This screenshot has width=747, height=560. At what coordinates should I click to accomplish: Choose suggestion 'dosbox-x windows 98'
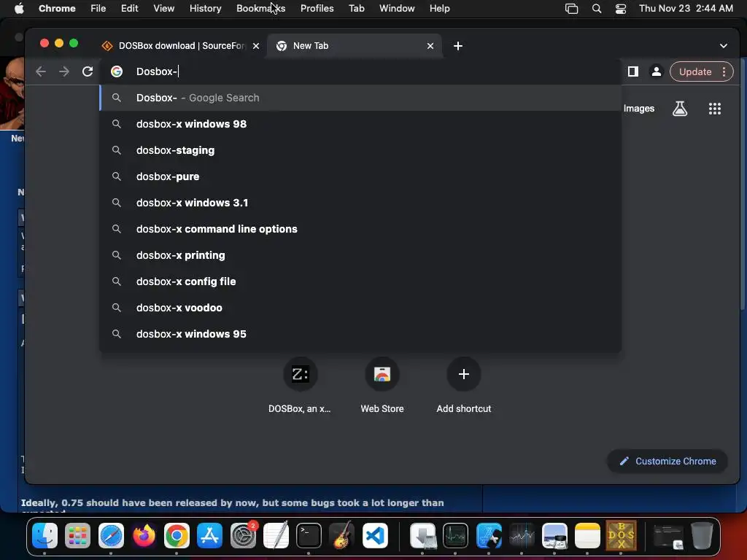coord(360,124)
